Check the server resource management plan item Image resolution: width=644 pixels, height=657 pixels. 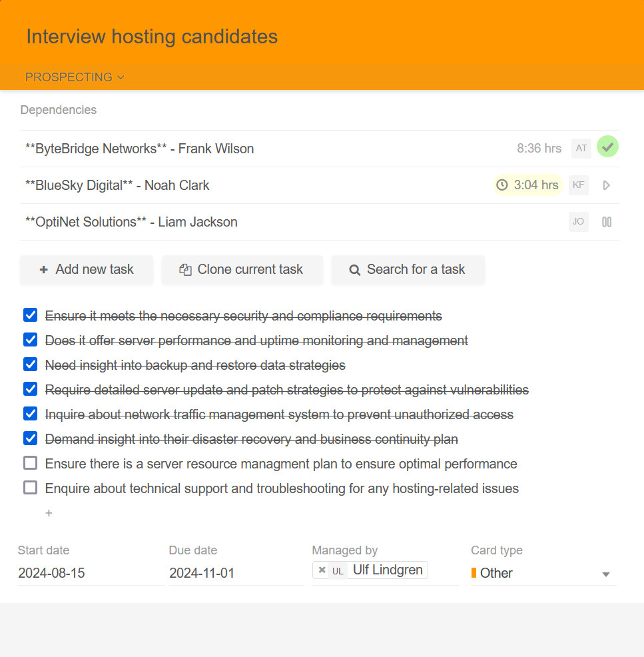[x=30, y=463]
